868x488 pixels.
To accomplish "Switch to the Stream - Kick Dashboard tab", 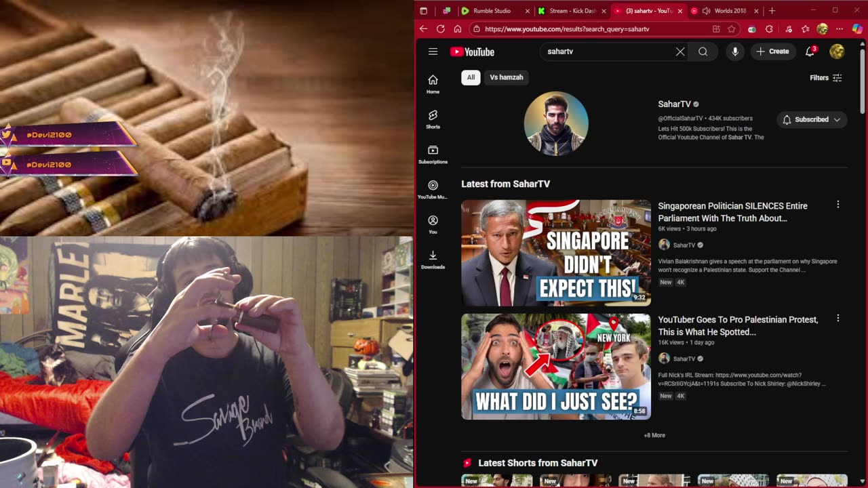I will tap(572, 11).
